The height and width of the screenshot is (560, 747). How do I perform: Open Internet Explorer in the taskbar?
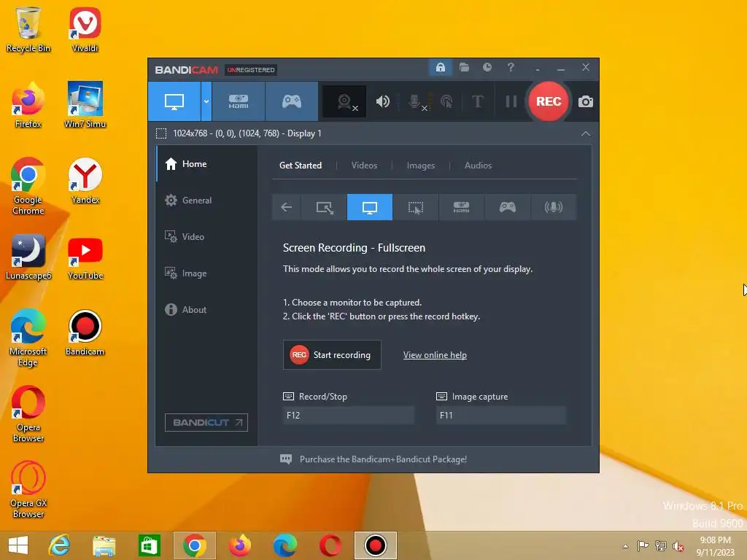coord(60,545)
